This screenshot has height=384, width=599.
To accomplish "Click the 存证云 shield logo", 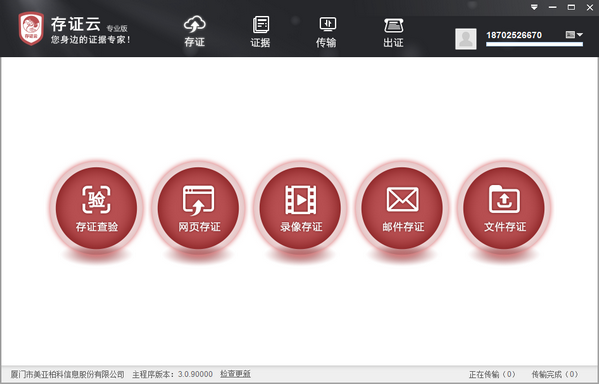I will coord(31,29).
